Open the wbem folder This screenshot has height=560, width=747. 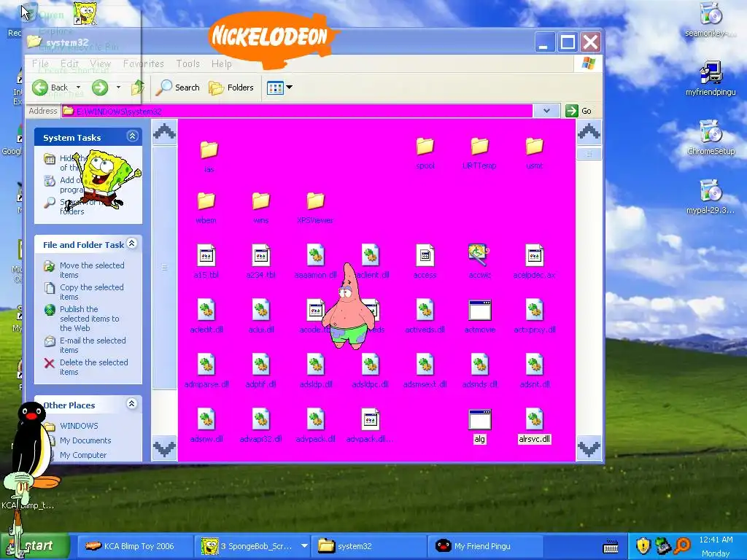[x=206, y=208]
